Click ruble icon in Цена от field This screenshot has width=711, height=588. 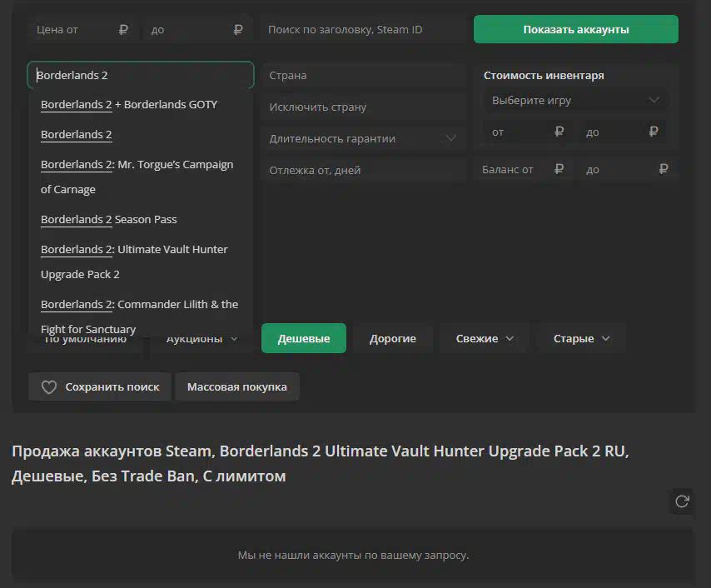click(123, 30)
